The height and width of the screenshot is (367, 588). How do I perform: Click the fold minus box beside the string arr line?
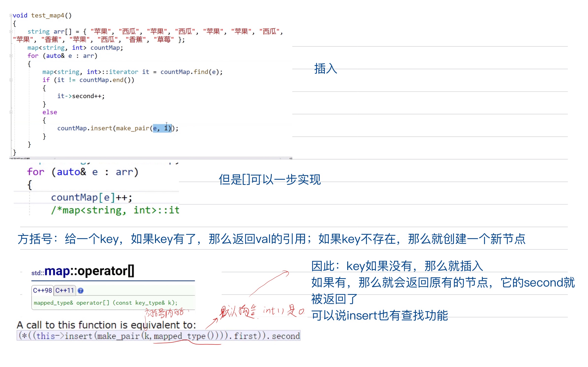click(x=11, y=31)
